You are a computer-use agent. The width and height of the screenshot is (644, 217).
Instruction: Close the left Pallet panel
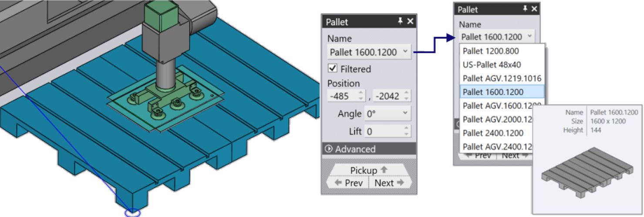pos(410,22)
